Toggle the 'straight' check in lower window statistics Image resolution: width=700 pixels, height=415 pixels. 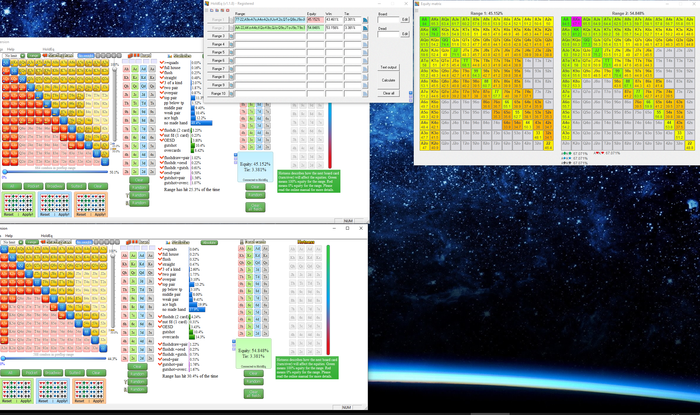[161, 264]
